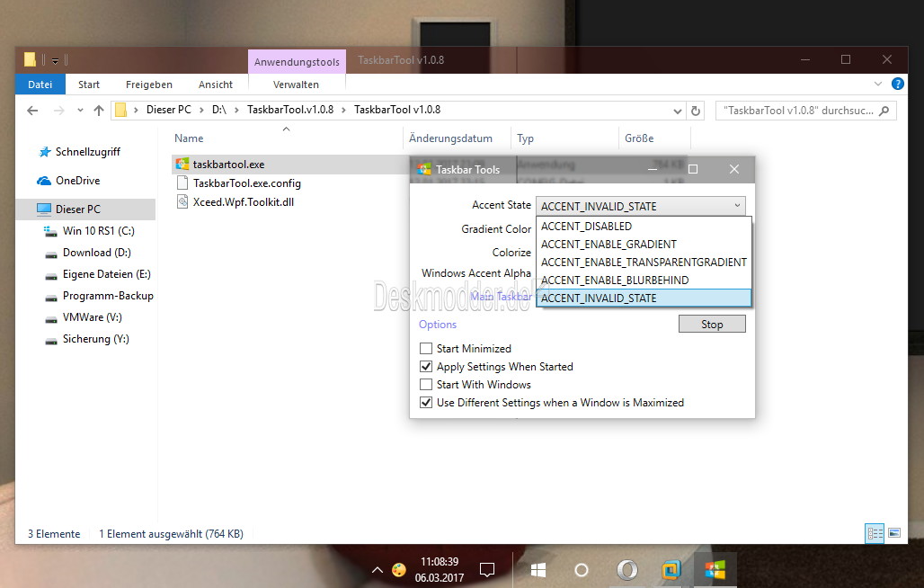Switch to the Start ribbon tab
The height and width of the screenshot is (588, 924).
pos(89,85)
